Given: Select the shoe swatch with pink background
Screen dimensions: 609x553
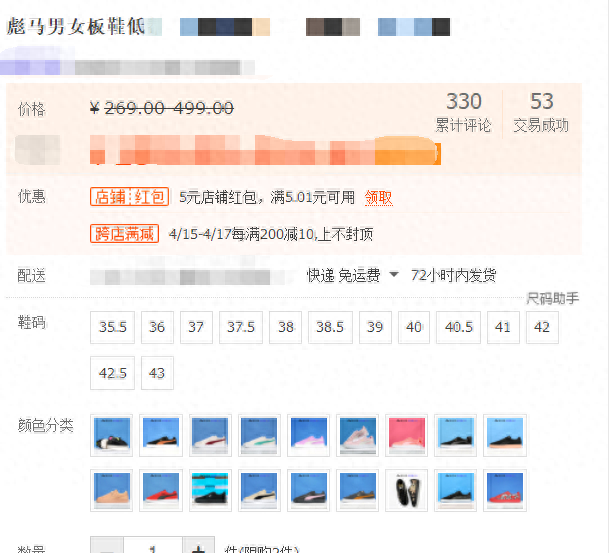Looking at the screenshot, I should [x=407, y=436].
